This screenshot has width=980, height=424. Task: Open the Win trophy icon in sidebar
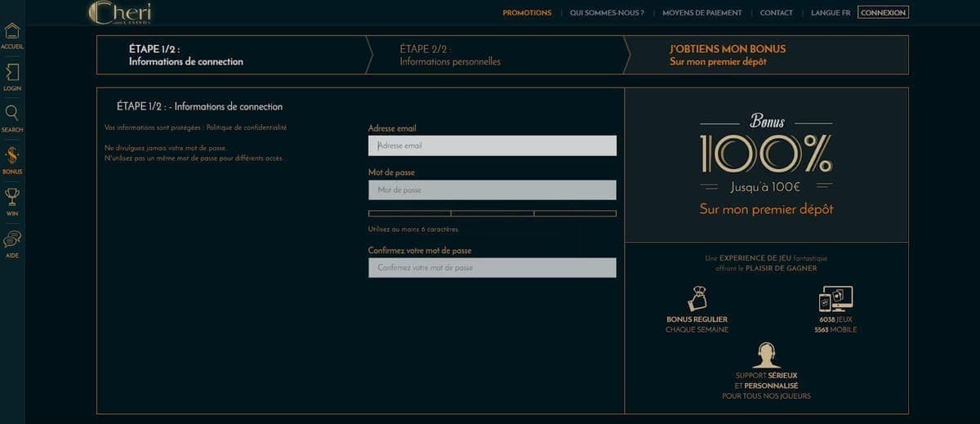coord(11,197)
